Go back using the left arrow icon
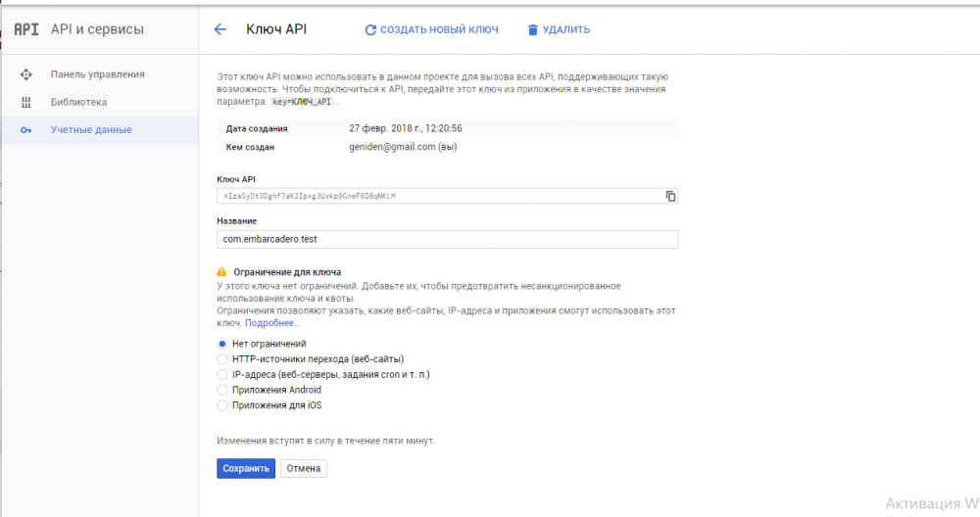The height and width of the screenshot is (517, 980). pyautogui.click(x=220, y=29)
